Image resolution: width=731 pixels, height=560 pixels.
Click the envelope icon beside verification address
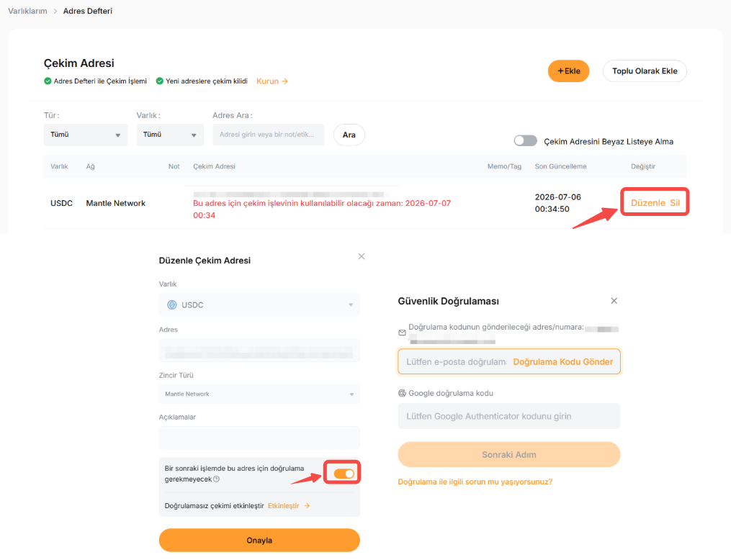point(402,333)
